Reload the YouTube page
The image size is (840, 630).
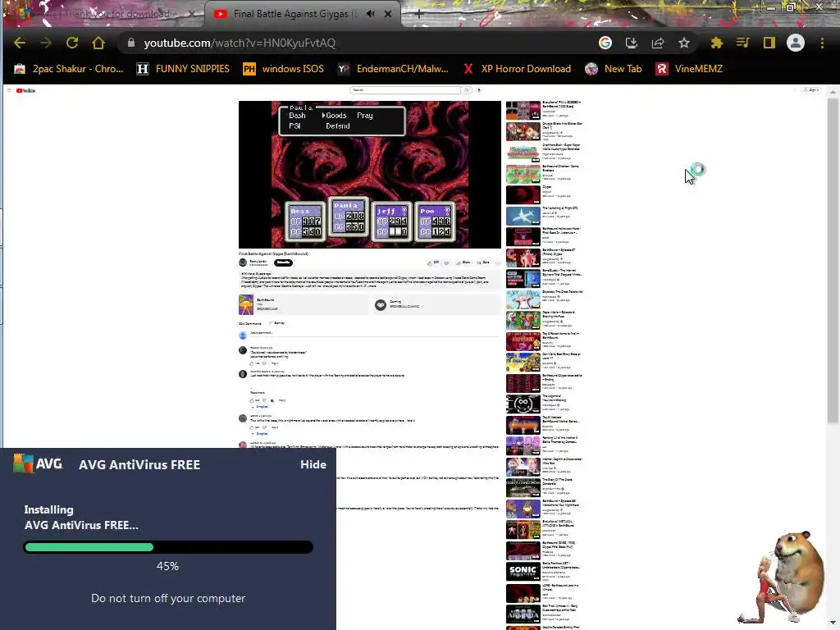[x=72, y=43]
